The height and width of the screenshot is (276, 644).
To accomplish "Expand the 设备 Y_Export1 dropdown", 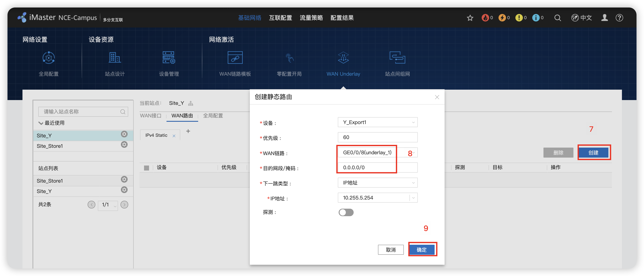I will (377, 122).
